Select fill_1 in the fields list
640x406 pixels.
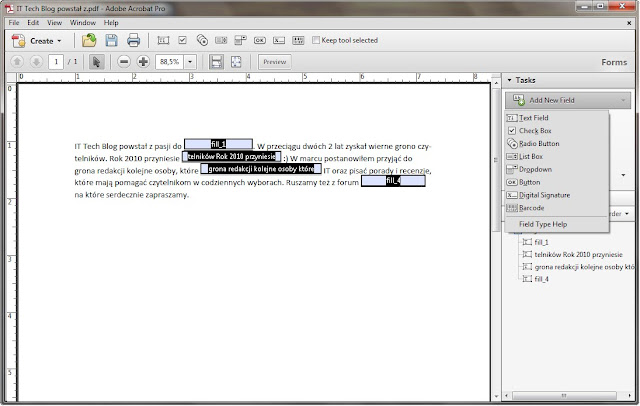coord(541,242)
